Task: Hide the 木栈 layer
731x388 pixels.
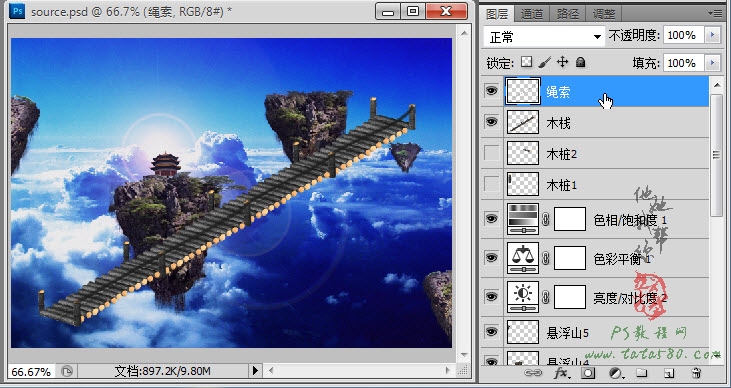Action: pyautogui.click(x=491, y=122)
